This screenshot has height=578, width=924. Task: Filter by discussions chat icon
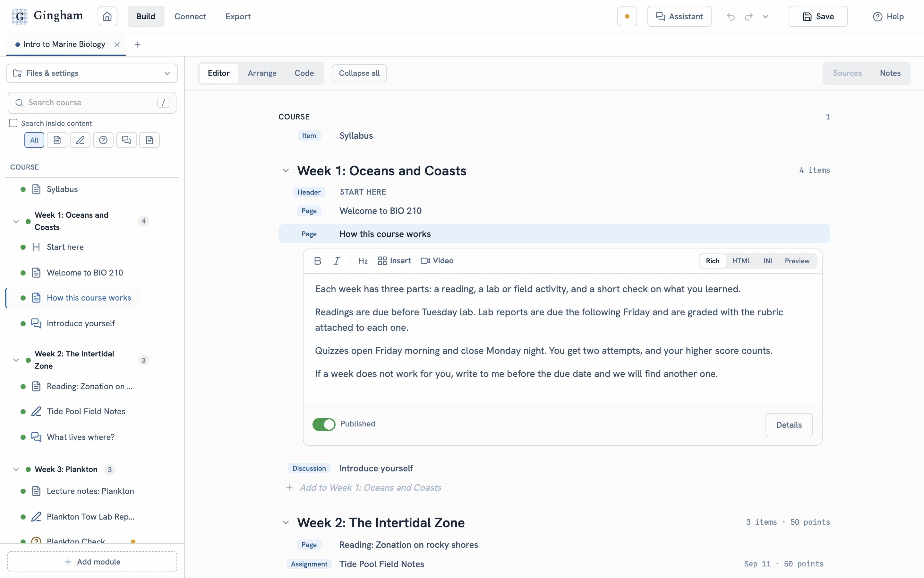[126, 140]
